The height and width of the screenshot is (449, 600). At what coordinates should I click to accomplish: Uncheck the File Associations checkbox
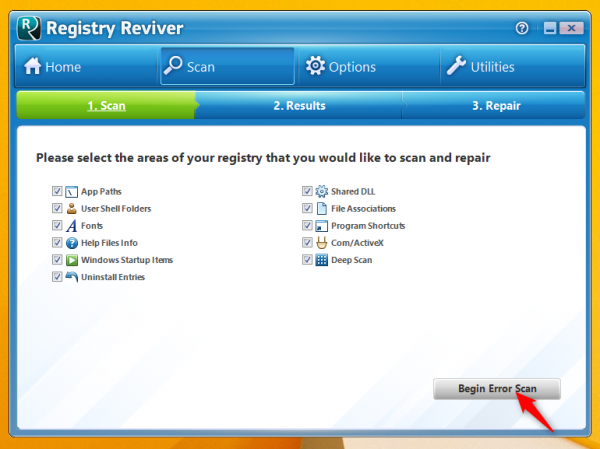point(307,208)
